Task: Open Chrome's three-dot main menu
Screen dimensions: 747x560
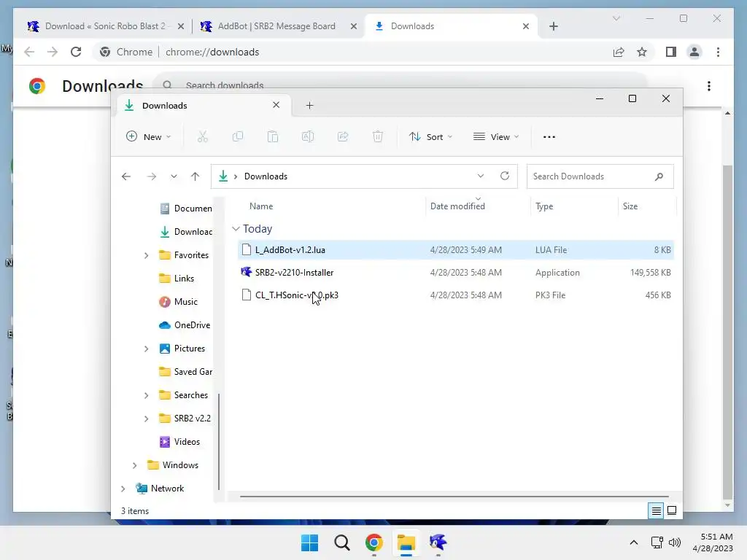Action: click(718, 52)
